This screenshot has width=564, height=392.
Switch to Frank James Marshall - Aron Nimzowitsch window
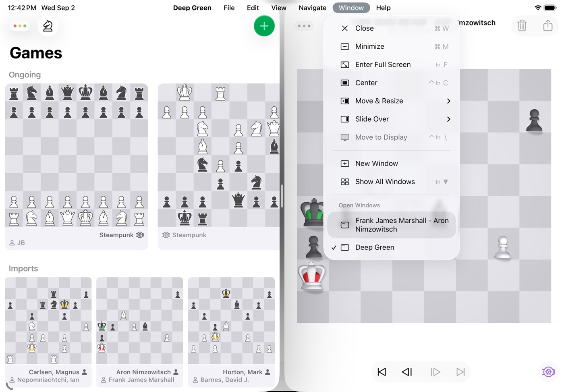click(x=392, y=225)
